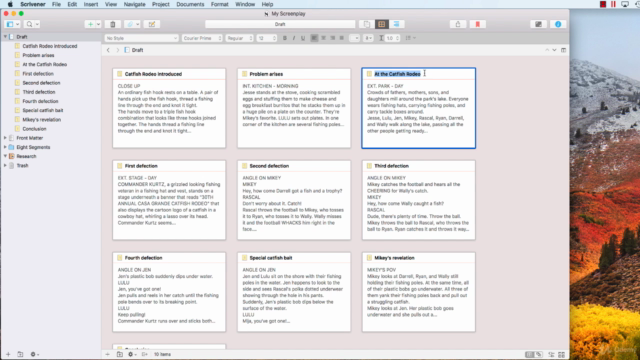This screenshot has height=360, width=640.
Task: Open the Project menu
Action: tap(160, 4)
